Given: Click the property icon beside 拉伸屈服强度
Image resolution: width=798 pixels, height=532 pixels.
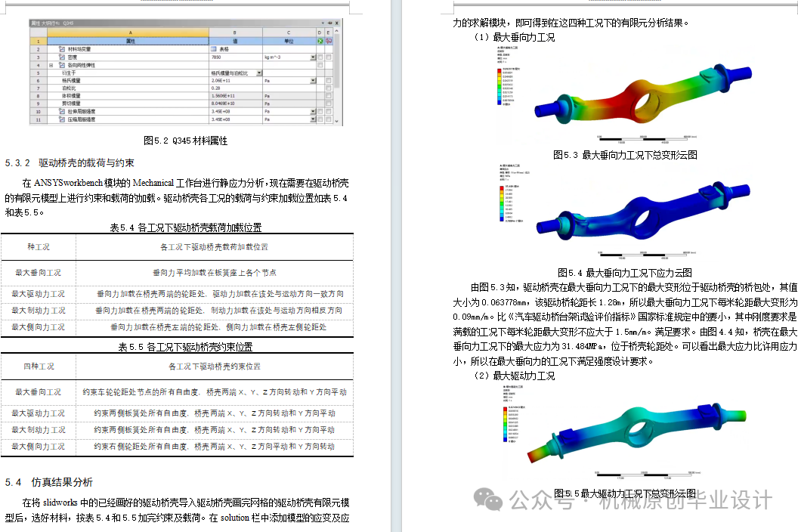Looking at the screenshot, I should (x=61, y=111).
